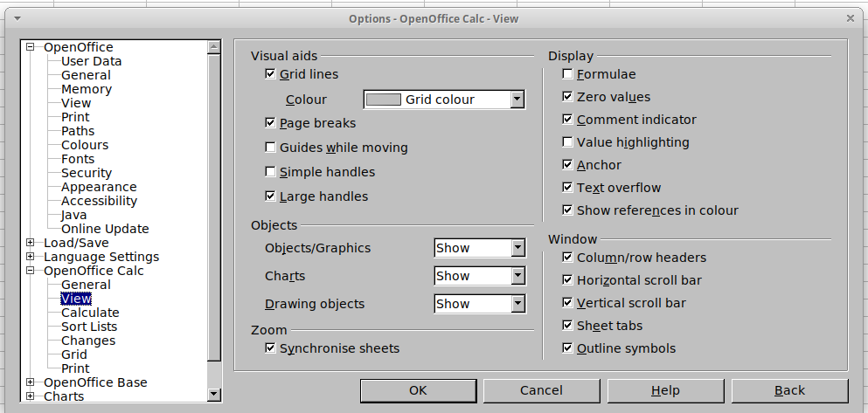Select General under OpenOffice
The image size is (868, 413).
pyautogui.click(x=86, y=75)
